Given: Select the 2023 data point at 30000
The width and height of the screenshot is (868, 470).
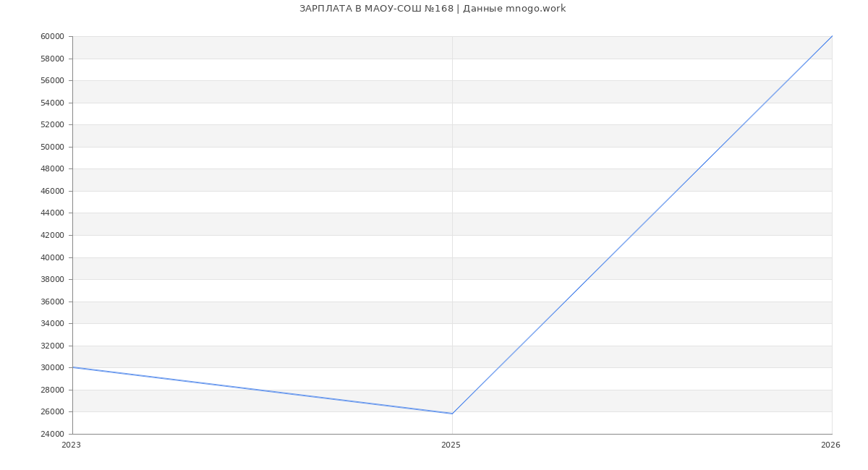Looking at the screenshot, I should tap(72, 367).
